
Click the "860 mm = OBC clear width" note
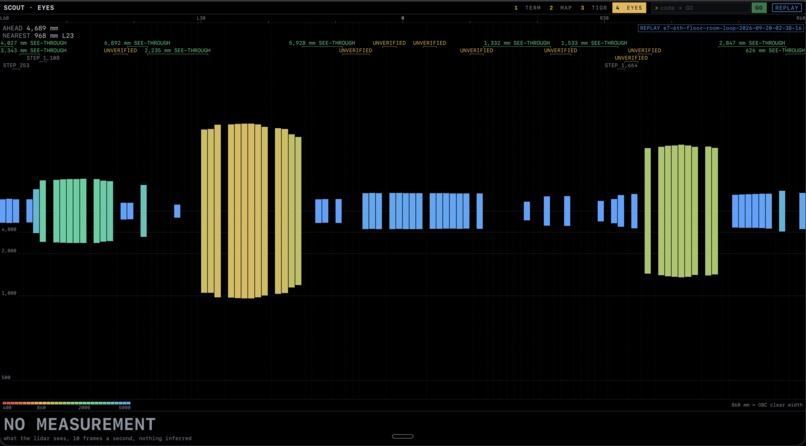(766, 404)
